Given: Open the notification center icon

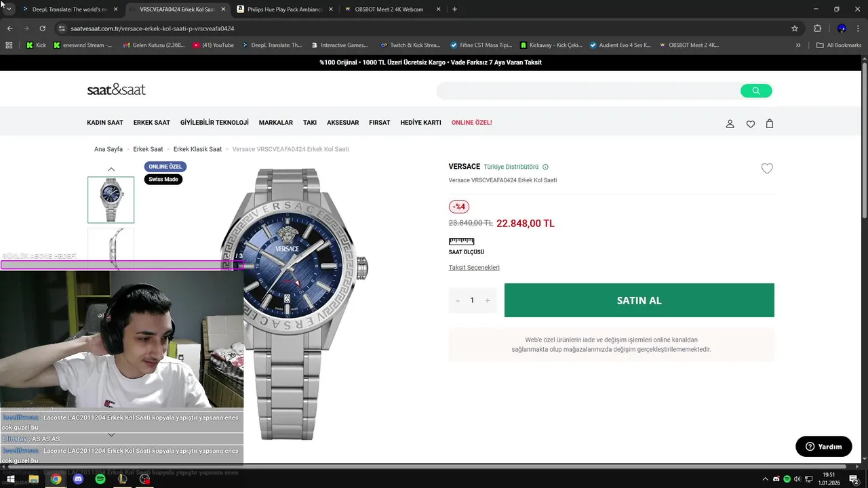Looking at the screenshot, I should (x=854, y=479).
